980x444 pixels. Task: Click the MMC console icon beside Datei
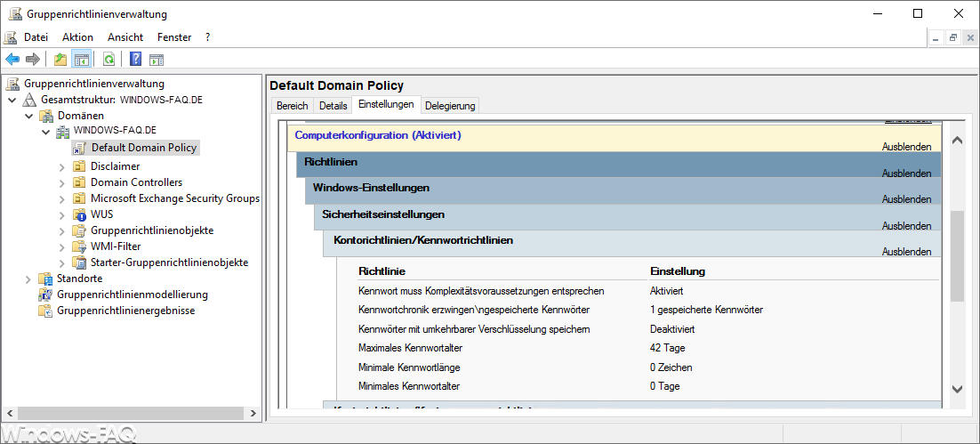tap(11, 37)
